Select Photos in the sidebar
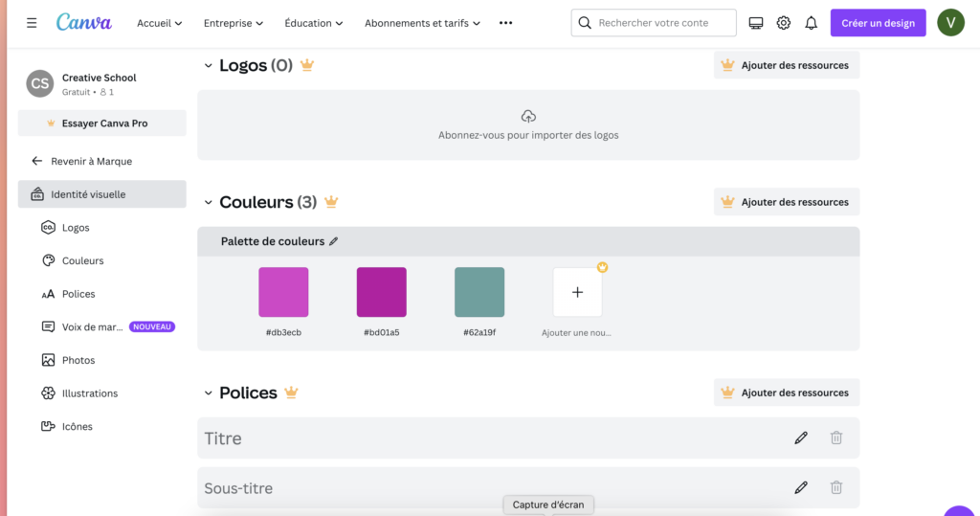The image size is (980, 516). pyautogui.click(x=78, y=360)
